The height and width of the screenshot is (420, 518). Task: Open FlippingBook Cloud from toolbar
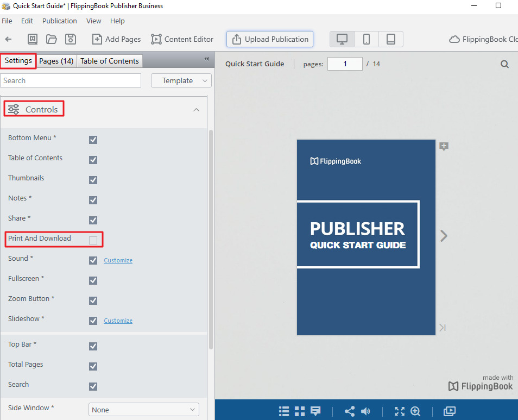point(483,39)
